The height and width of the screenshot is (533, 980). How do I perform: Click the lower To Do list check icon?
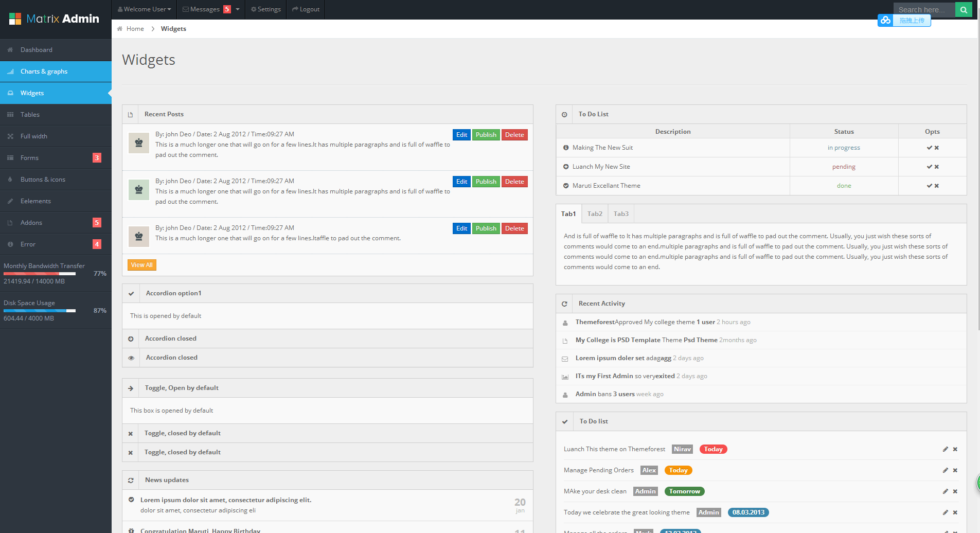pyautogui.click(x=565, y=422)
